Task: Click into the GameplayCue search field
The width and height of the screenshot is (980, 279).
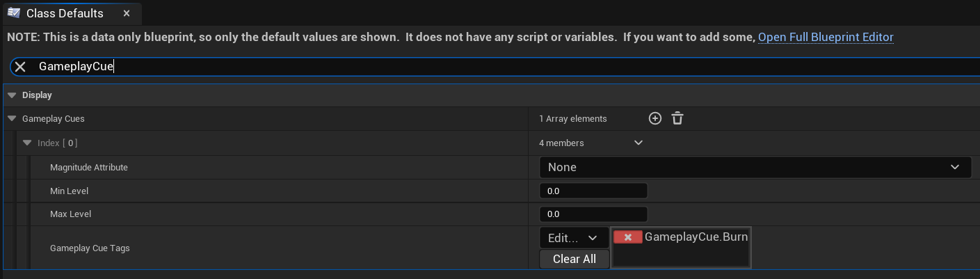Action: (x=487, y=67)
